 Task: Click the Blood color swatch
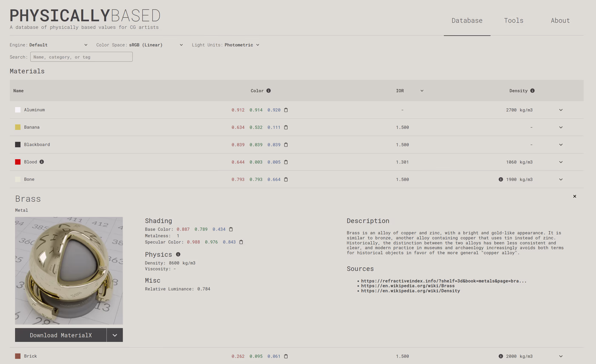click(18, 162)
